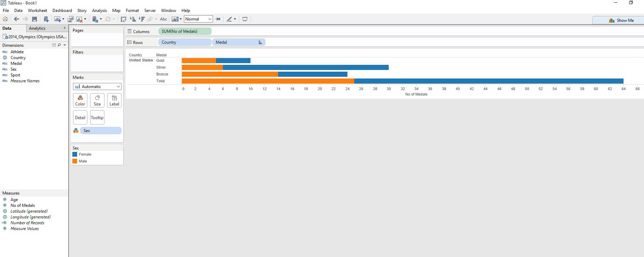Open the clear sheet dropdown arrow
The width and height of the screenshot is (644, 257).
click(x=85, y=19)
